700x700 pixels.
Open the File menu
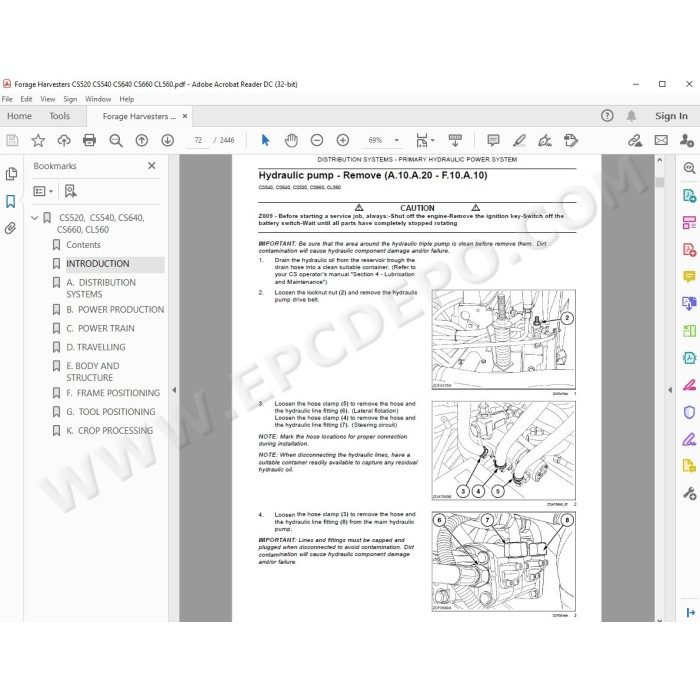click(x=7, y=99)
